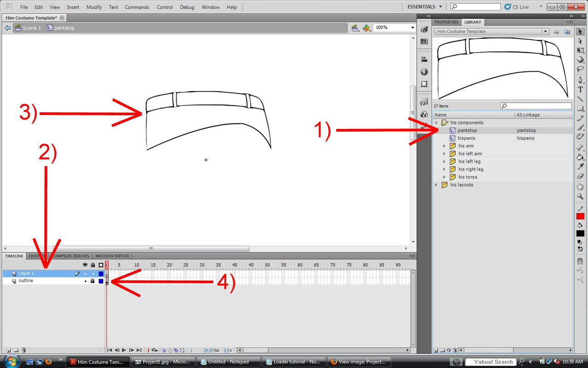Toggle outline view square for outline layer
The image size is (588, 368).
(x=101, y=281)
